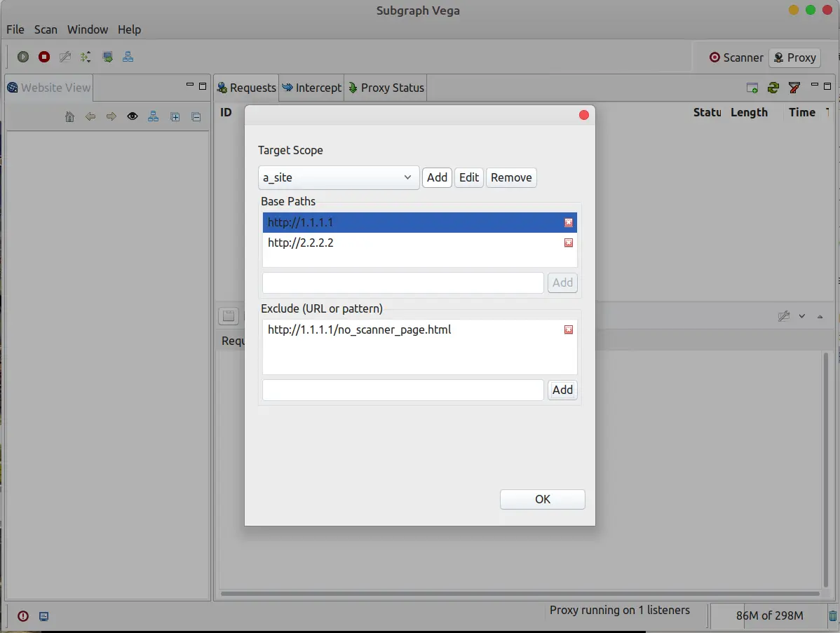Click the monitor with green arrow icon

(x=107, y=57)
